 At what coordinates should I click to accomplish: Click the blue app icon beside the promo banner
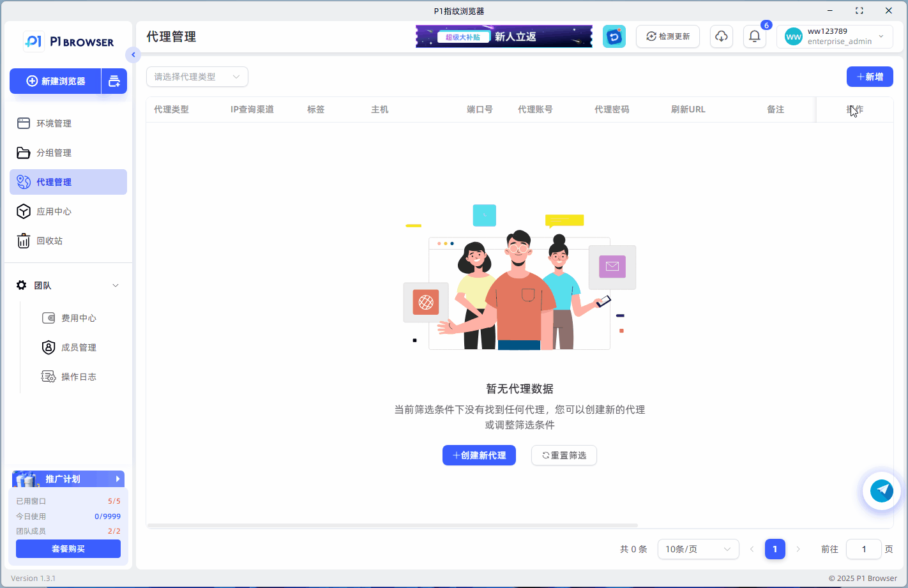coord(614,36)
